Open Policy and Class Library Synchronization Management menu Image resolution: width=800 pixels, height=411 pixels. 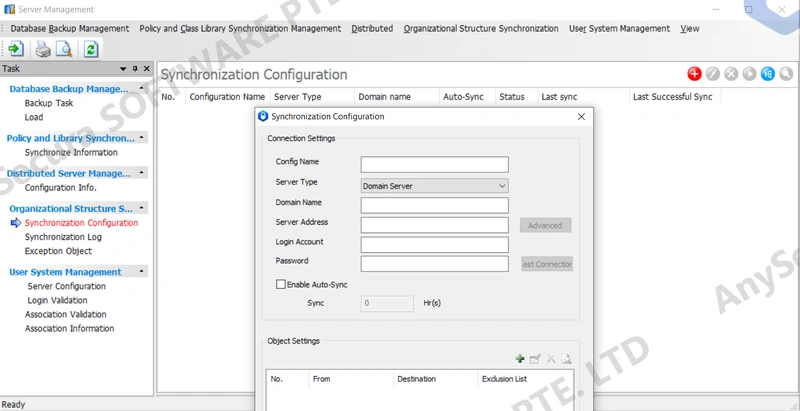[x=240, y=29]
